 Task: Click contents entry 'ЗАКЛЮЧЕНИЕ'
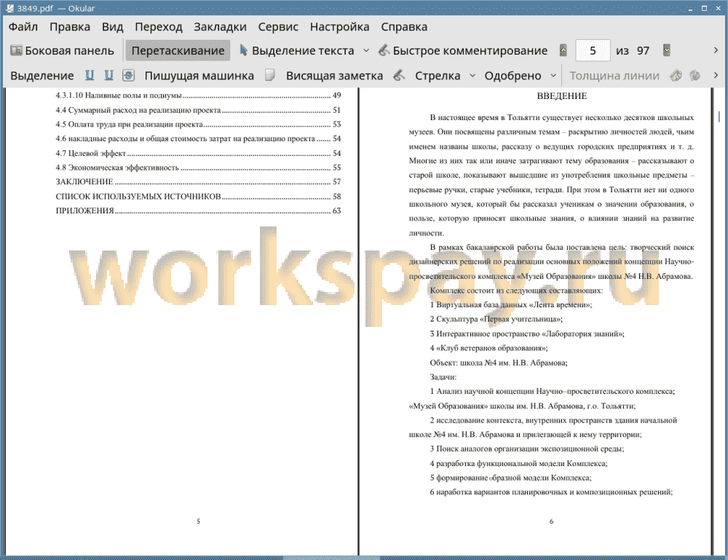click(x=198, y=182)
